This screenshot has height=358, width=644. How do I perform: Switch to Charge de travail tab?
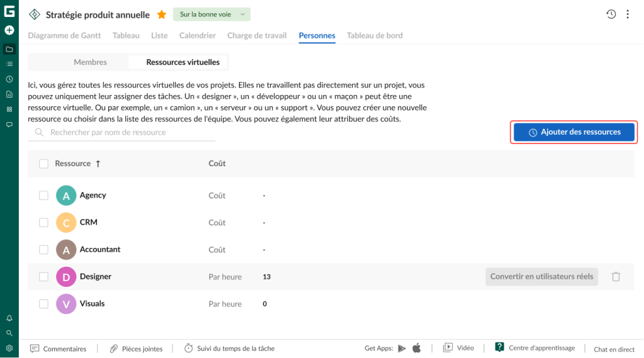tap(257, 35)
